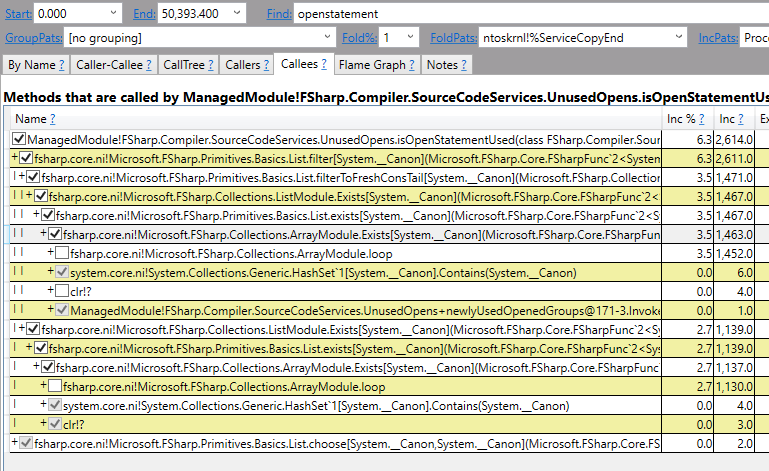Toggle checkbox on HashSet.Contains 6.0 row
This screenshot has width=769, height=471.
[62, 272]
